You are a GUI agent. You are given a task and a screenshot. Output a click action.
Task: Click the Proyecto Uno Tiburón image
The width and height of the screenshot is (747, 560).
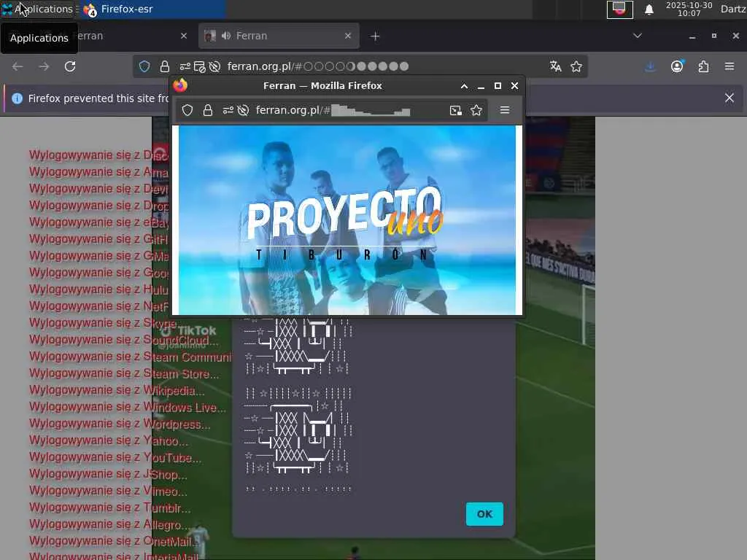(x=347, y=219)
